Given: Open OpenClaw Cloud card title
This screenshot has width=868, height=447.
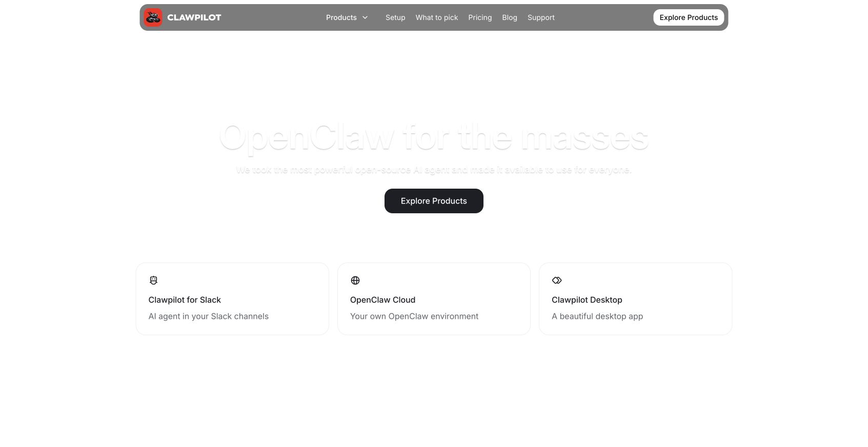Looking at the screenshot, I should click(382, 300).
